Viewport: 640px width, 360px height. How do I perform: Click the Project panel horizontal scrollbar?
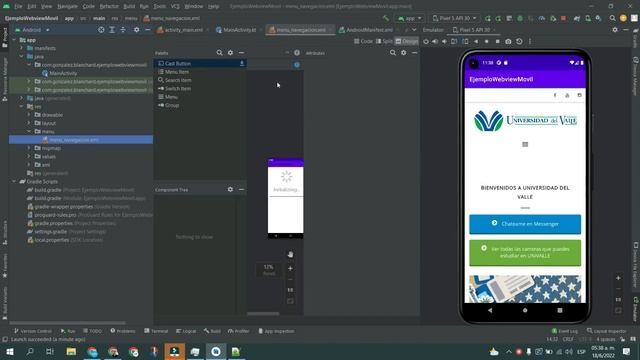(x=67, y=323)
